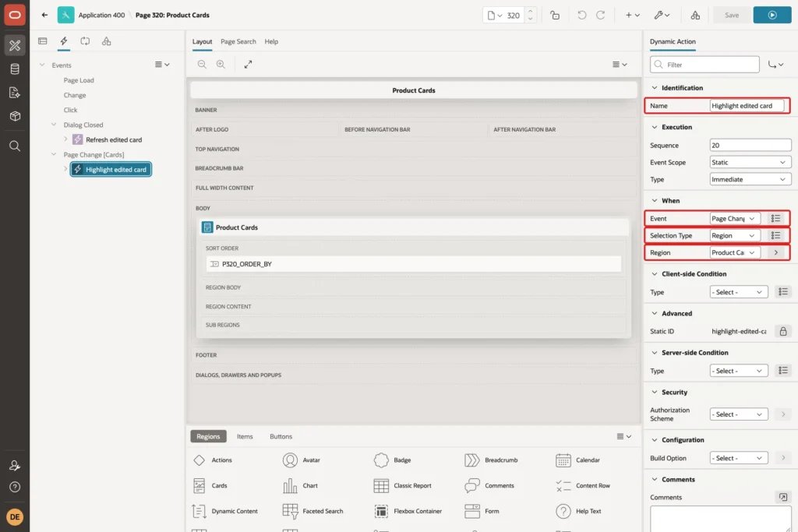Open the Help tab

click(x=271, y=42)
